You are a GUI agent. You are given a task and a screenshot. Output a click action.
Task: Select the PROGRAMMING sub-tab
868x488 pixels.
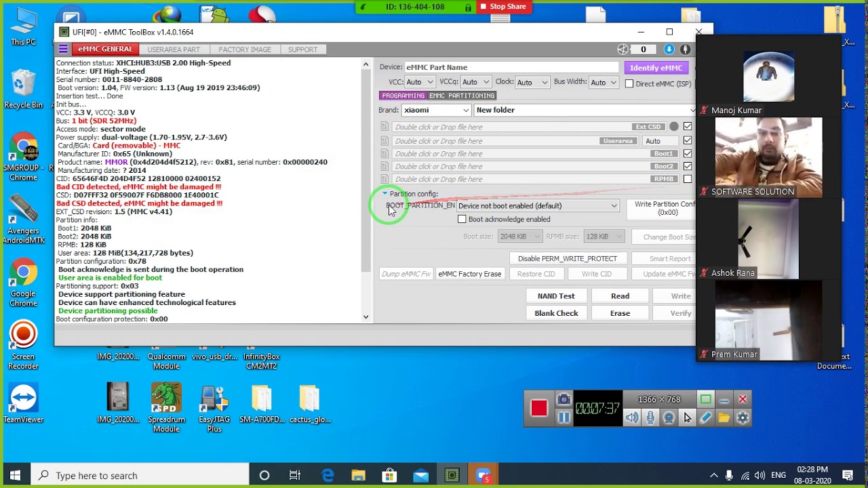tap(403, 96)
